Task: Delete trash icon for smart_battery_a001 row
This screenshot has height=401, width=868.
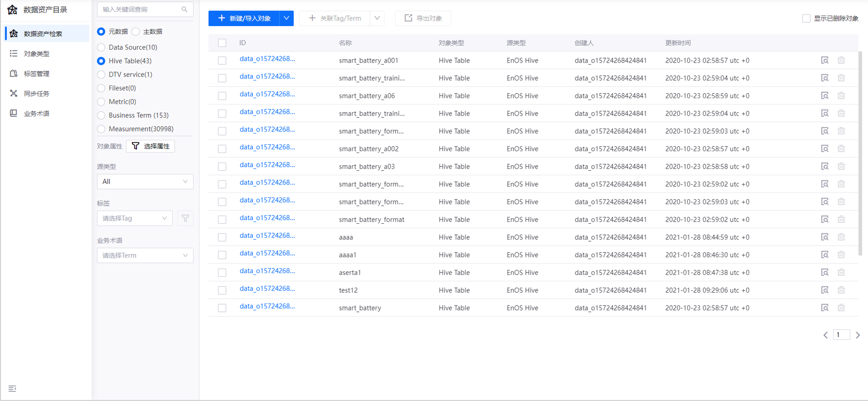Action: [841, 60]
